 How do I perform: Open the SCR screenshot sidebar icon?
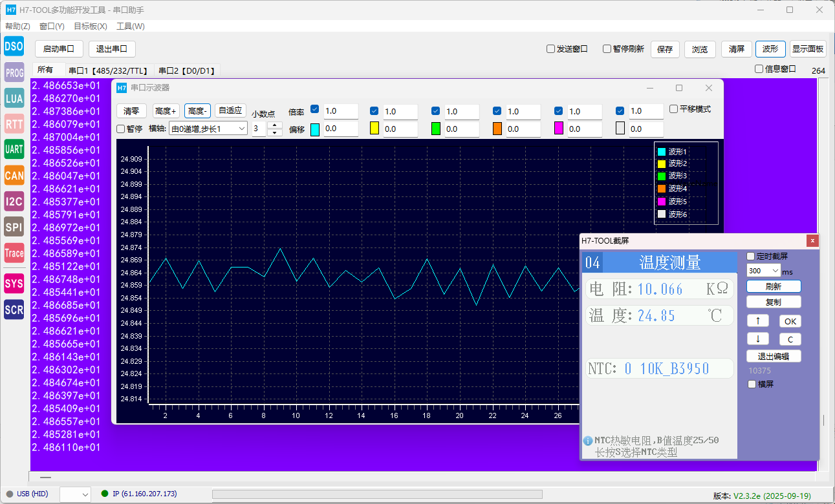[x=14, y=310]
